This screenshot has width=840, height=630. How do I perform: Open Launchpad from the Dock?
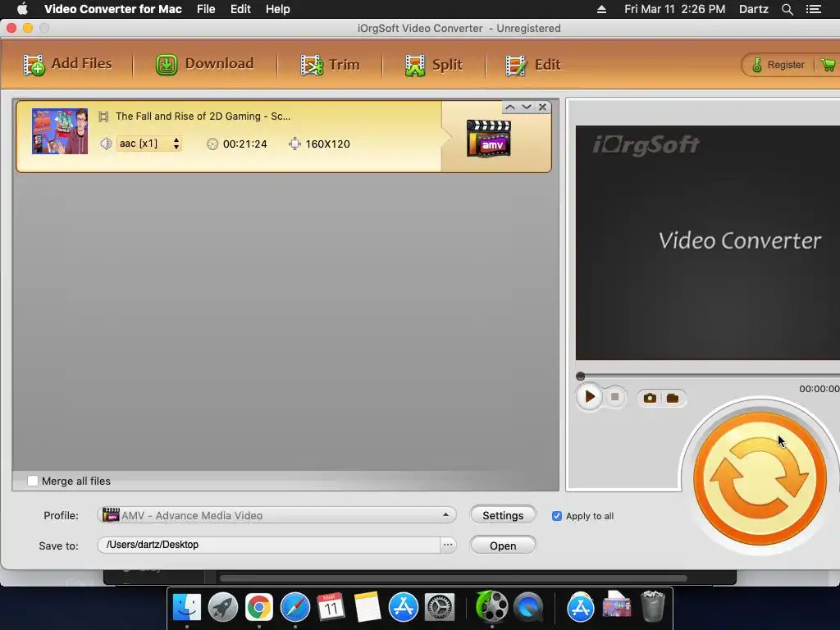coord(223,607)
